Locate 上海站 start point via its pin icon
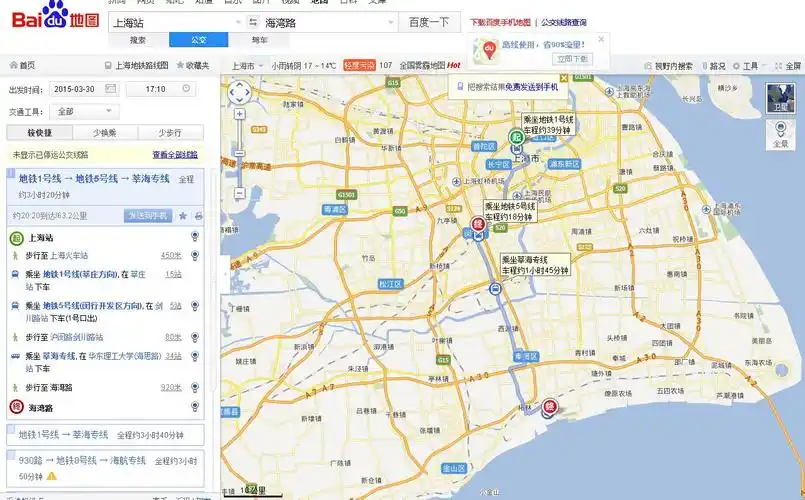 coord(195,236)
